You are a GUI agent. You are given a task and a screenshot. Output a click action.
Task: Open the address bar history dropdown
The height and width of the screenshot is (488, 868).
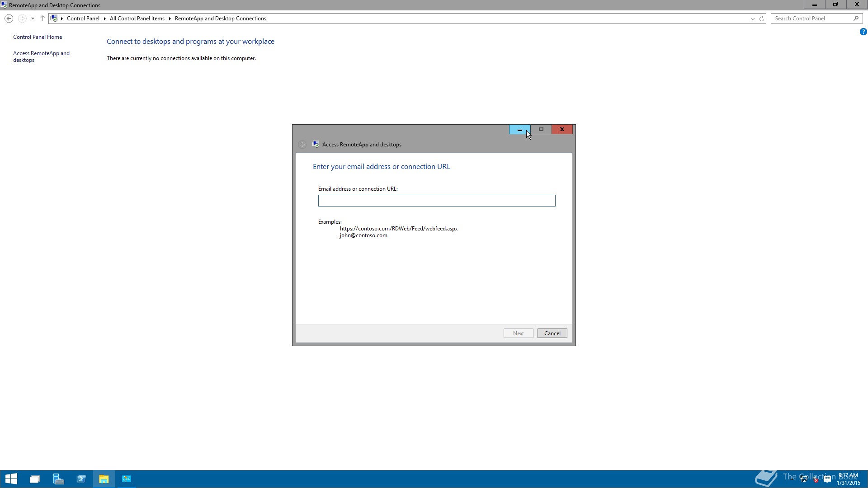753,19
